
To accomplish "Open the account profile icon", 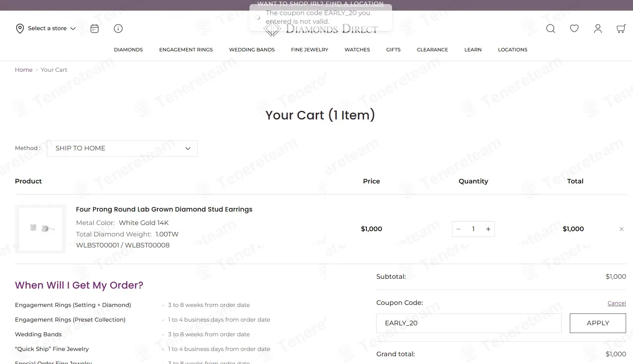I will [x=598, y=29].
